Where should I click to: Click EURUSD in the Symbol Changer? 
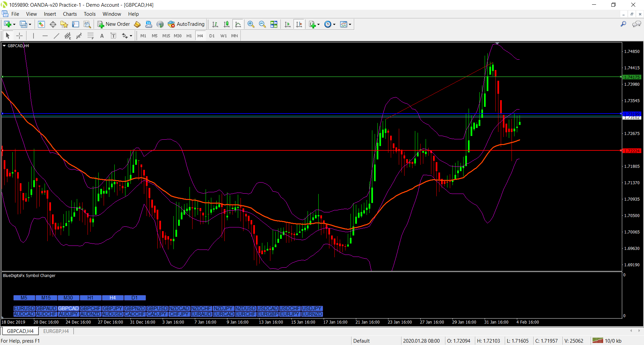[24, 308]
